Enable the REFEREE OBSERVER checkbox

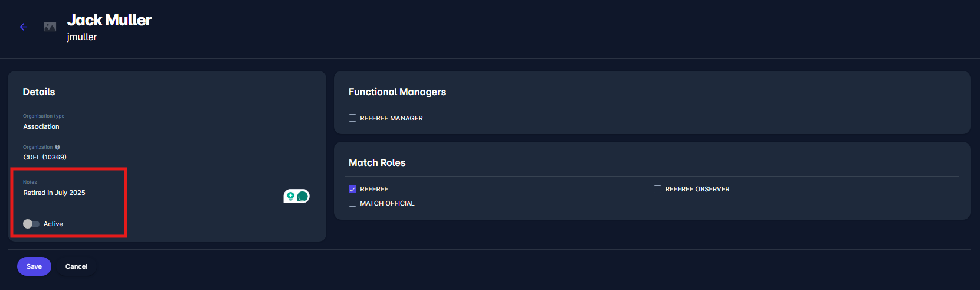coord(657,189)
